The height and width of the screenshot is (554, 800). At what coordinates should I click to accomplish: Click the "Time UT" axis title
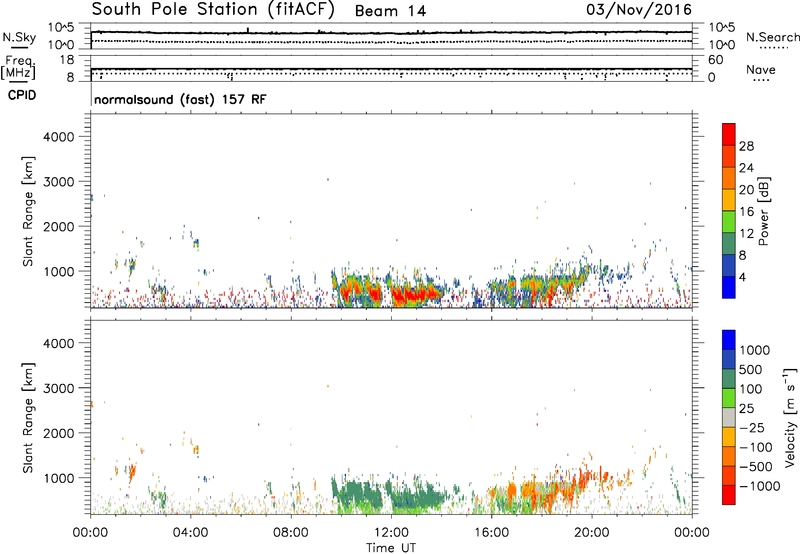tap(391, 548)
